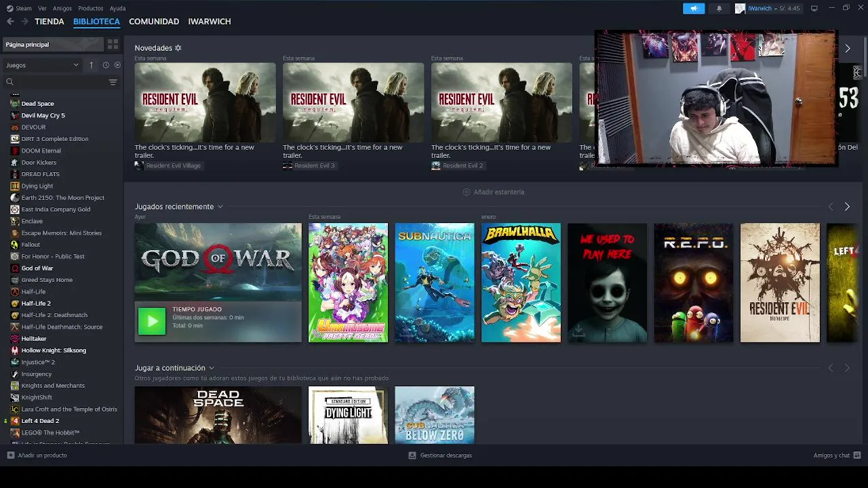This screenshot has width=868, height=488.
Task: Go to Página principal
Action: tap(54, 44)
